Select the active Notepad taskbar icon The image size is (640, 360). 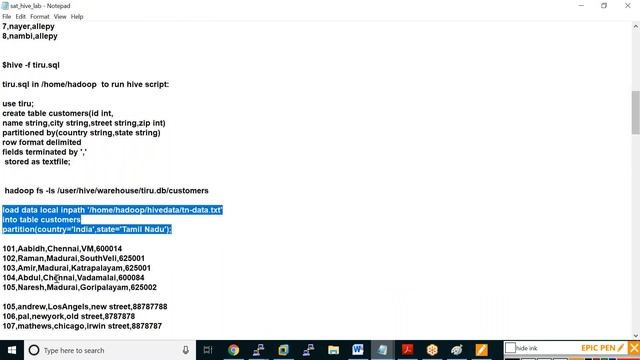pyautogui.click(x=382, y=350)
